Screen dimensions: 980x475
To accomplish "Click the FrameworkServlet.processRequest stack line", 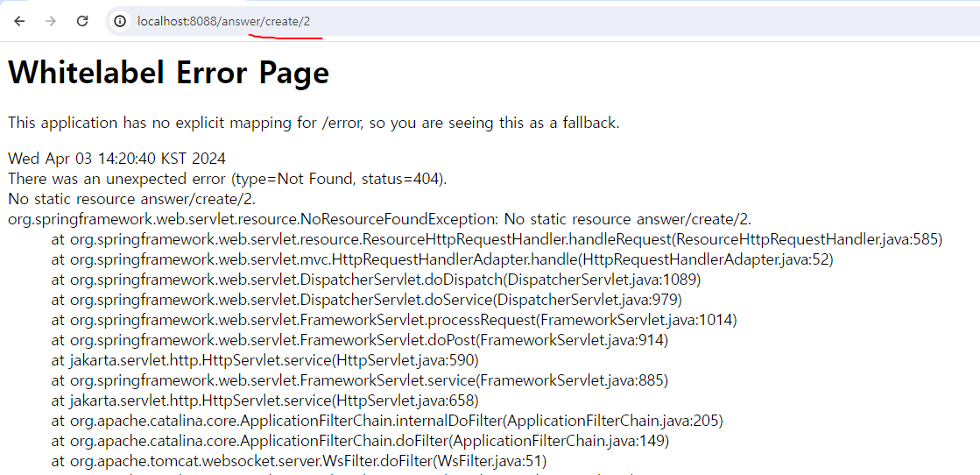I will pos(394,321).
